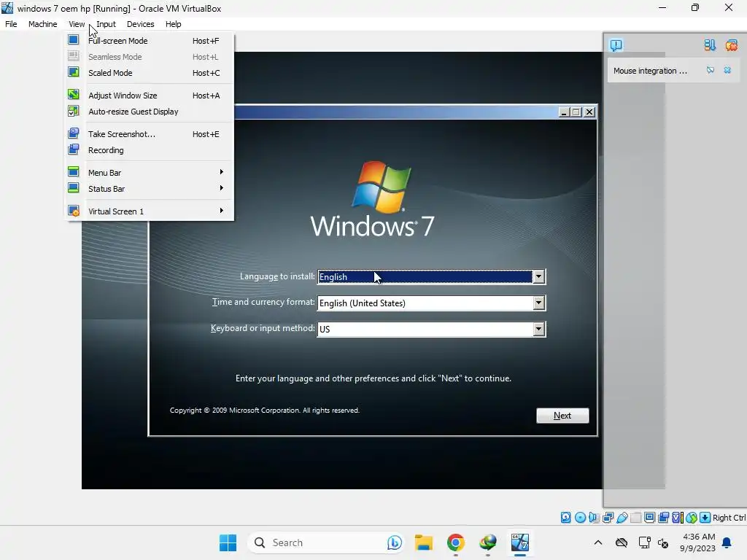Click the optical disc status icon
The height and width of the screenshot is (560, 747).
click(580, 517)
